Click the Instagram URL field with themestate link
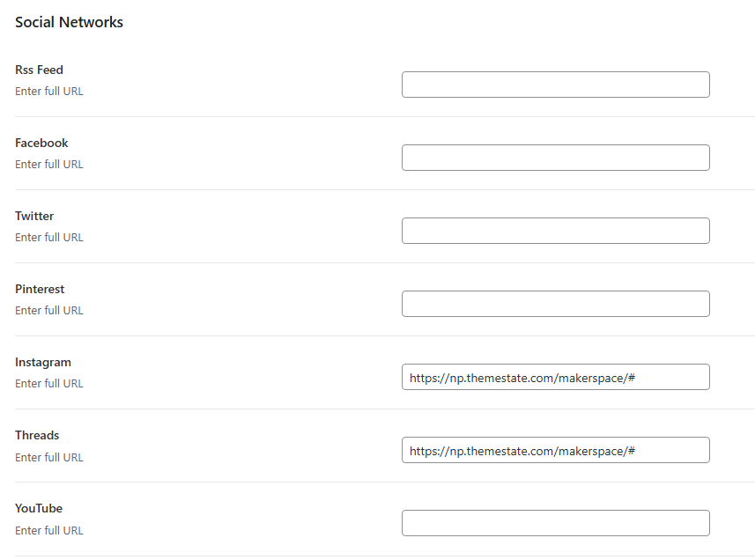The image size is (755, 560). 555,377
